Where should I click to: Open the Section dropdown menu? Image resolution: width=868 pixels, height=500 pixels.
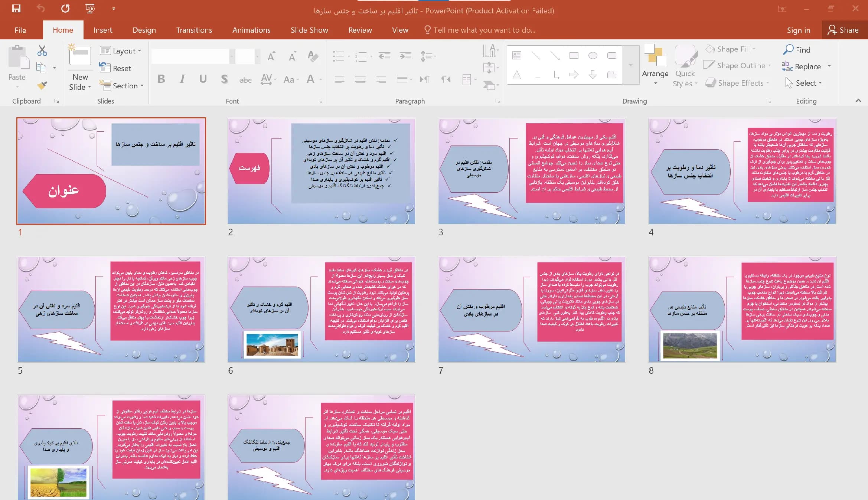click(x=121, y=86)
